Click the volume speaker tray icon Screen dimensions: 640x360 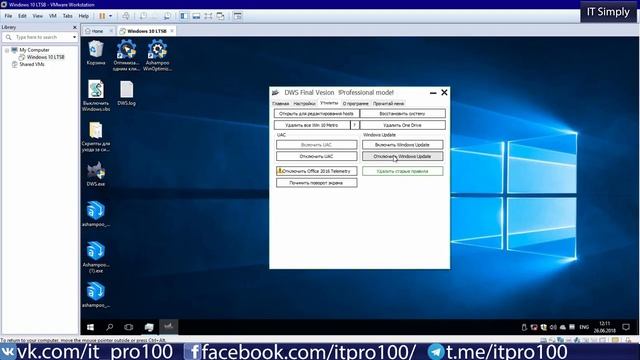553,327
